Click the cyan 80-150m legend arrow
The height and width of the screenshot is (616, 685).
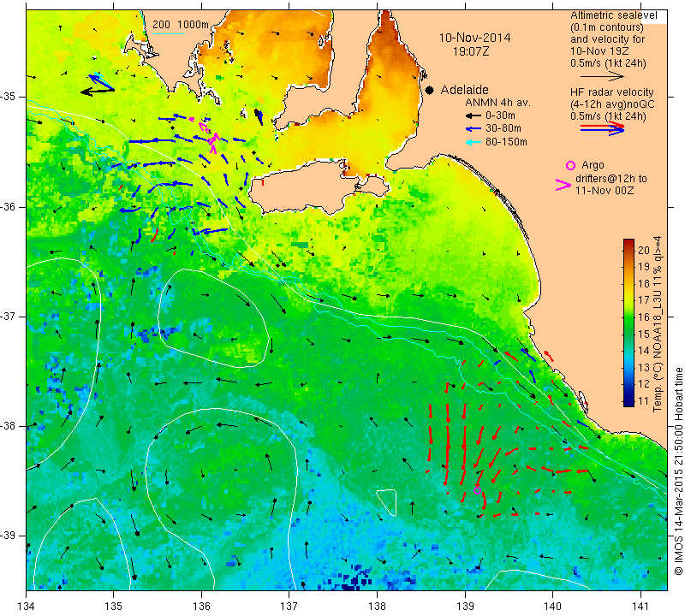click(473, 142)
